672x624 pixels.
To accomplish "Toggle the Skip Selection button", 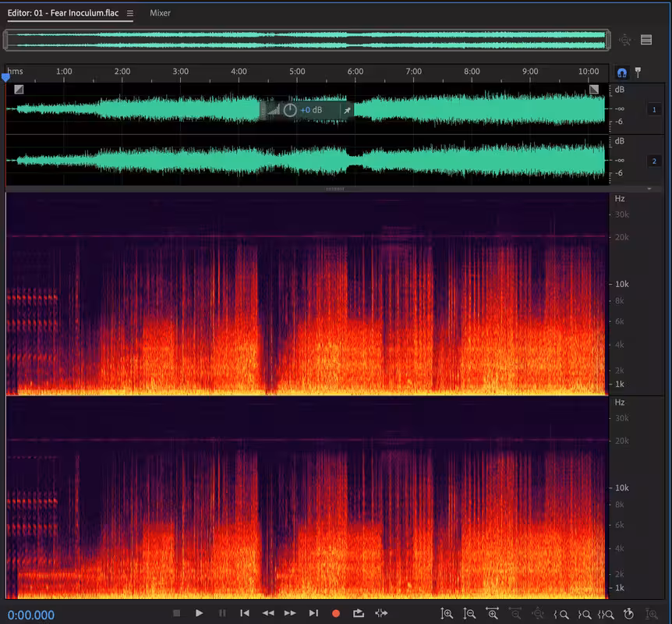I will [381, 613].
